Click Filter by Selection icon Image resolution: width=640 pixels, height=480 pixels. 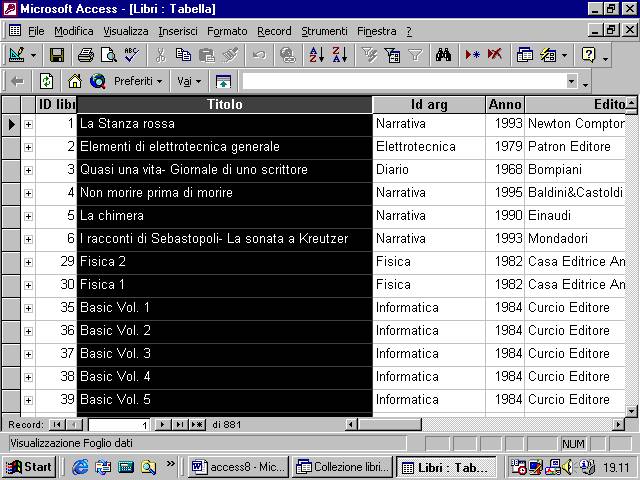click(369, 55)
